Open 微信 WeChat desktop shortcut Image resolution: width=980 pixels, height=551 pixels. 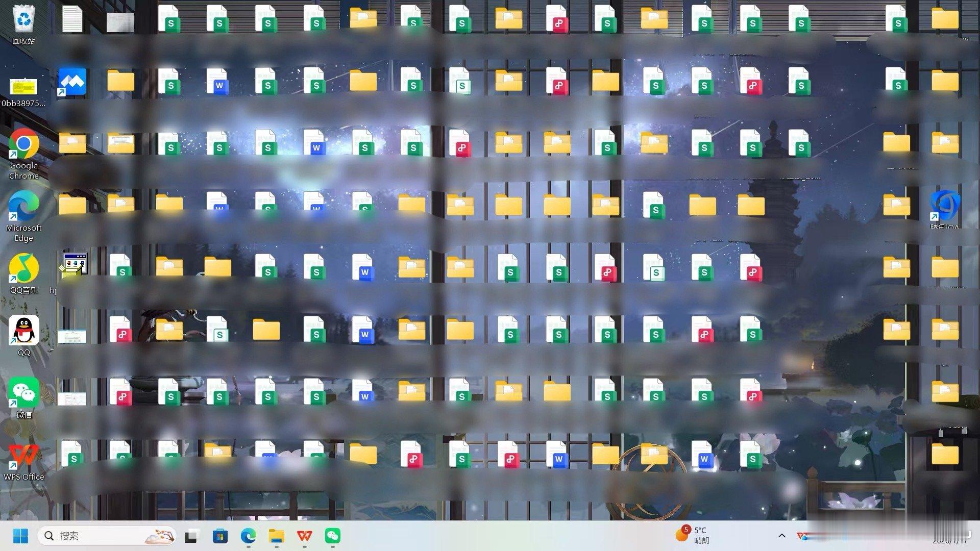point(24,393)
